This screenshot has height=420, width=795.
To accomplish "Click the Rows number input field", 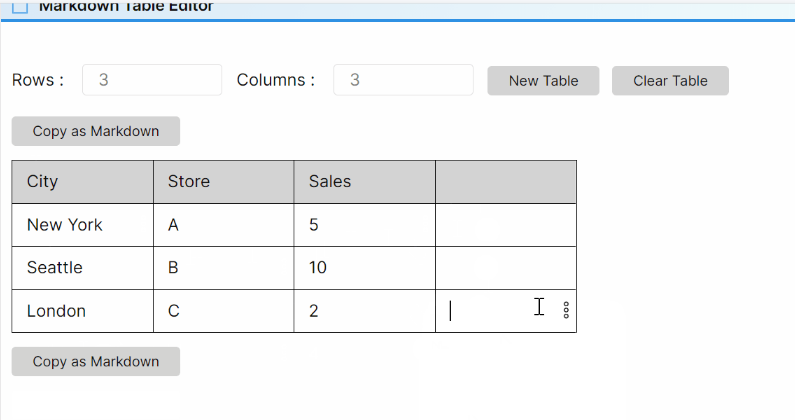I will point(152,80).
